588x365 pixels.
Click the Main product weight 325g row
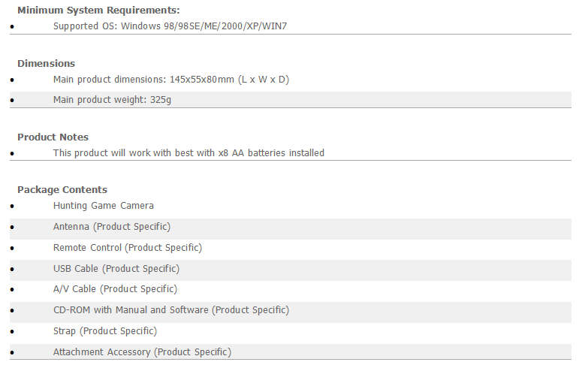coord(291,100)
